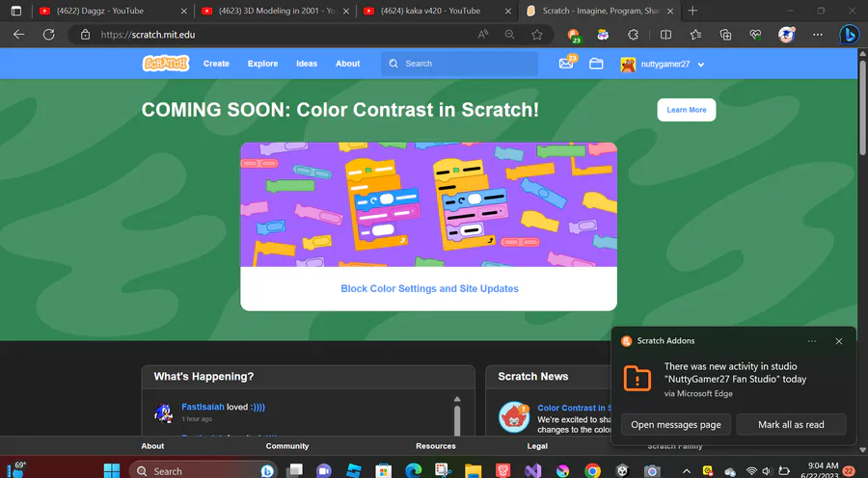The height and width of the screenshot is (478, 868).
Task: Open Block Color Settings and Site Updates link
Action: (x=429, y=289)
